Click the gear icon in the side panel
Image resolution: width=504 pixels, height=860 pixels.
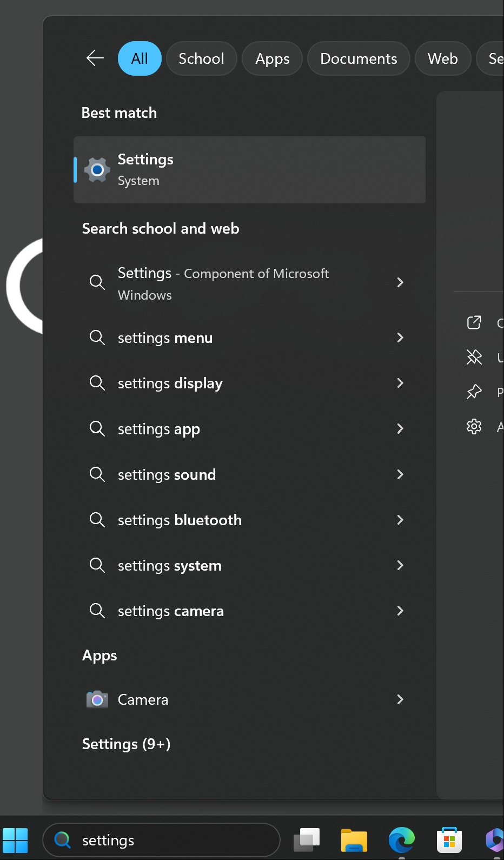[x=474, y=427]
